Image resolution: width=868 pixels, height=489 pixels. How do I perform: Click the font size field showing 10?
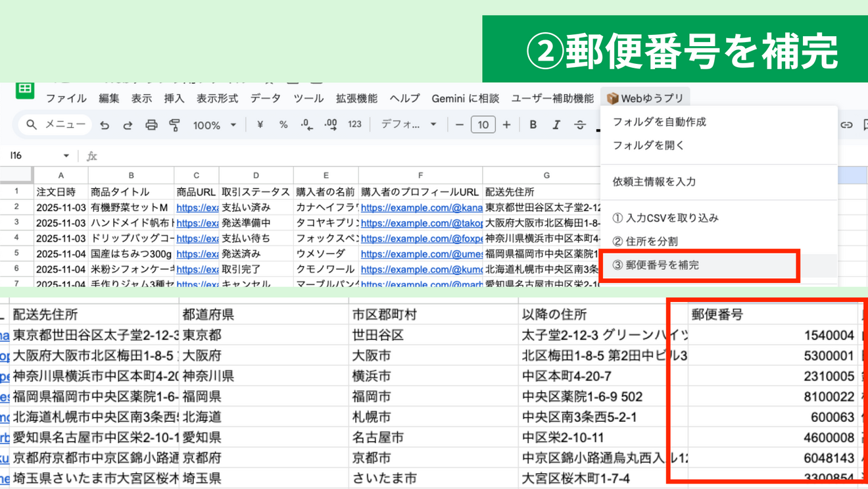pyautogui.click(x=483, y=124)
